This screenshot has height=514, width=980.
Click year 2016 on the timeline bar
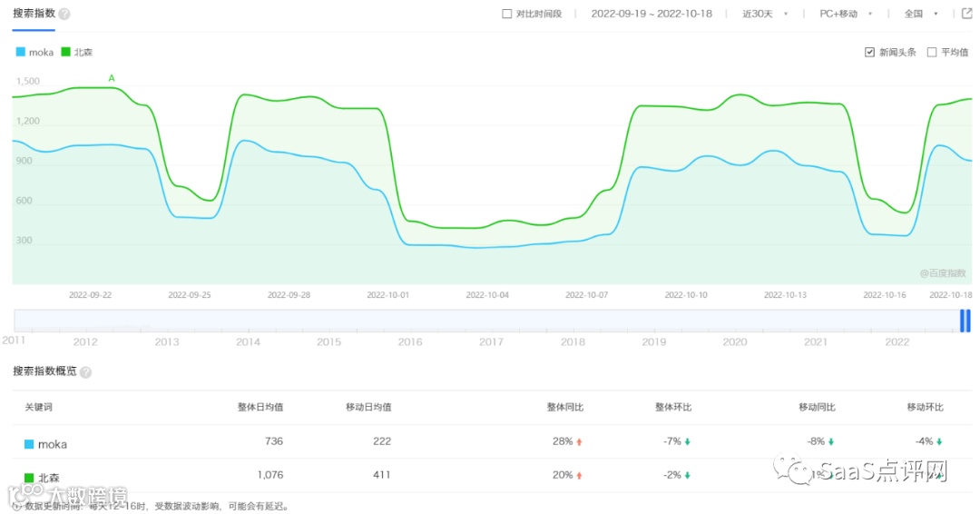[410, 342]
